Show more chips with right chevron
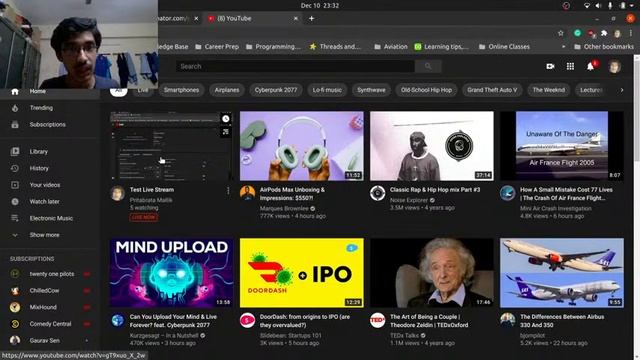This screenshot has height=360, width=640. click(x=622, y=90)
